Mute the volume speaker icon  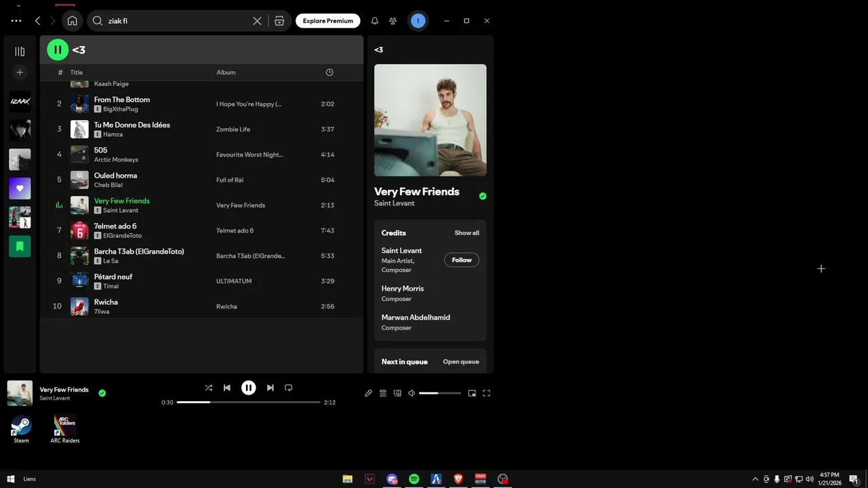click(411, 393)
